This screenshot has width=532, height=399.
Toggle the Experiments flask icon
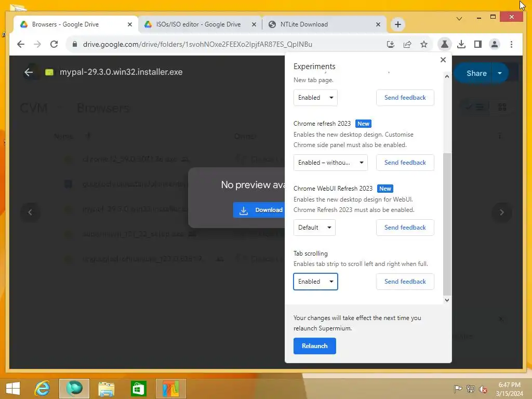[445, 44]
